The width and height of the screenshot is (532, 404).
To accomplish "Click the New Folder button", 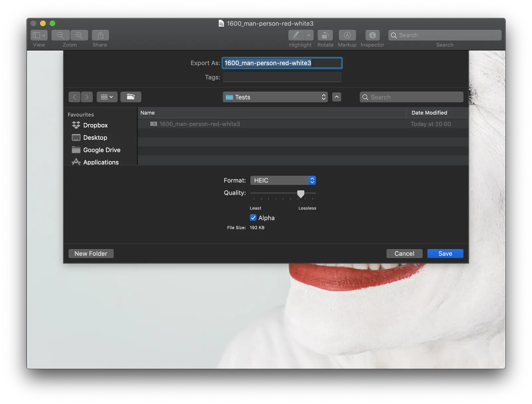I will click(91, 253).
